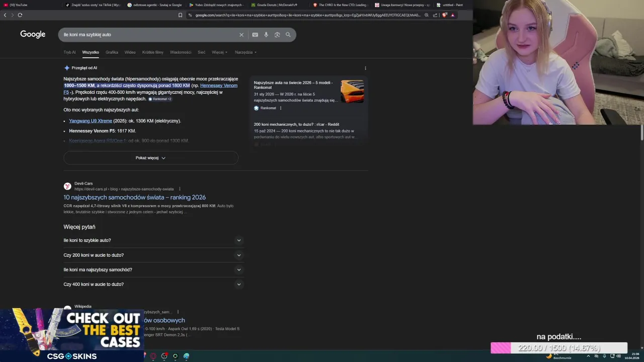The image size is (644, 362).
Task: Open the on-screen keyboard input tool
Action: (x=255, y=35)
